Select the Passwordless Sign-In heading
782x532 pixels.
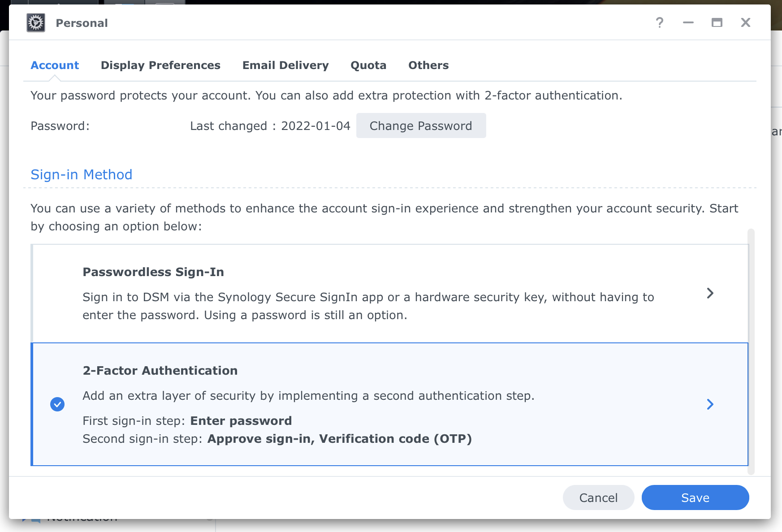(x=153, y=272)
